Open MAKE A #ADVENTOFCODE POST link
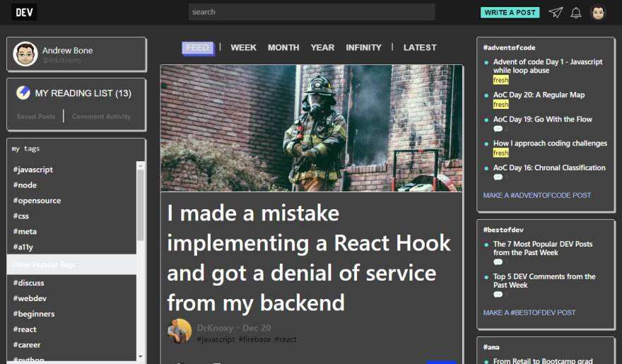The image size is (622, 364). [537, 195]
